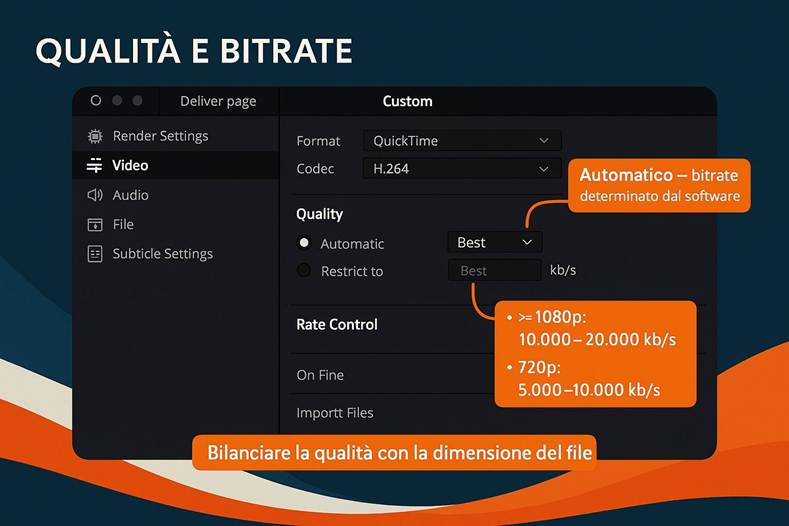Open the File sidebar section
The width and height of the screenshot is (789, 526).
(x=176, y=224)
